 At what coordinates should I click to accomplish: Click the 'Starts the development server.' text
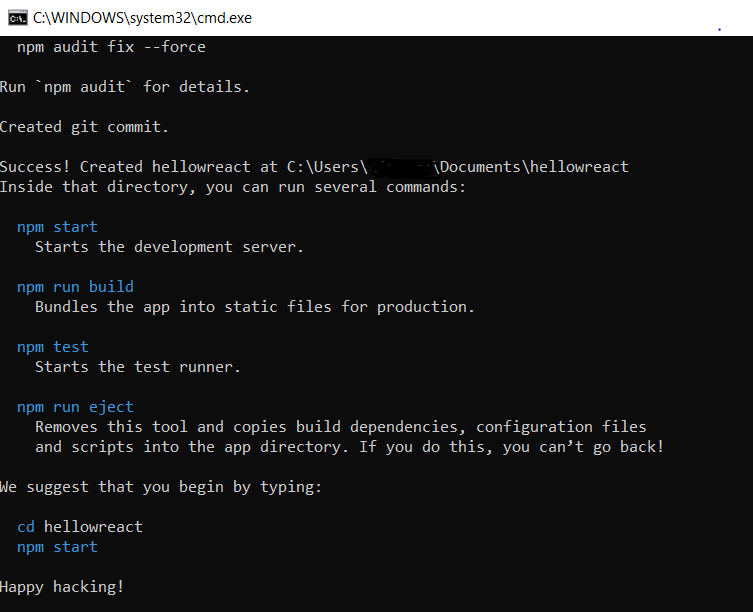[169, 247]
